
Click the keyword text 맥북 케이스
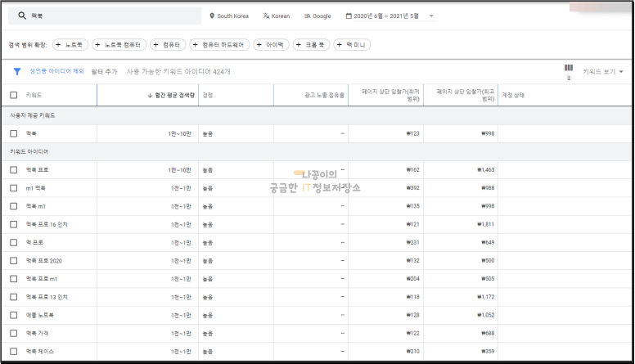tap(39, 352)
